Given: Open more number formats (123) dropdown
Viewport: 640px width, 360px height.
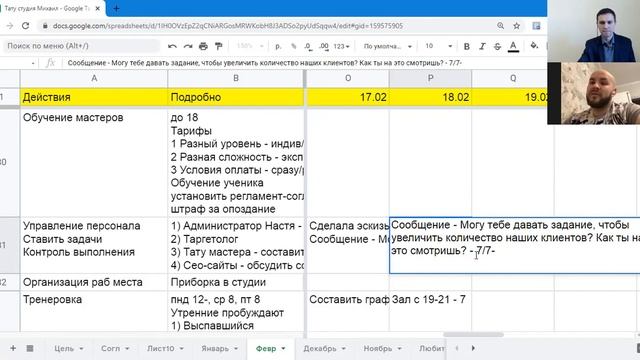Looking at the screenshot, I should pyautogui.click(x=341, y=47).
